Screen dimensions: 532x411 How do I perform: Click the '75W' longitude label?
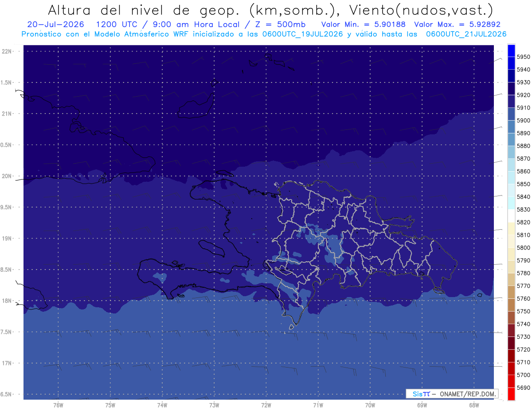pos(110,405)
